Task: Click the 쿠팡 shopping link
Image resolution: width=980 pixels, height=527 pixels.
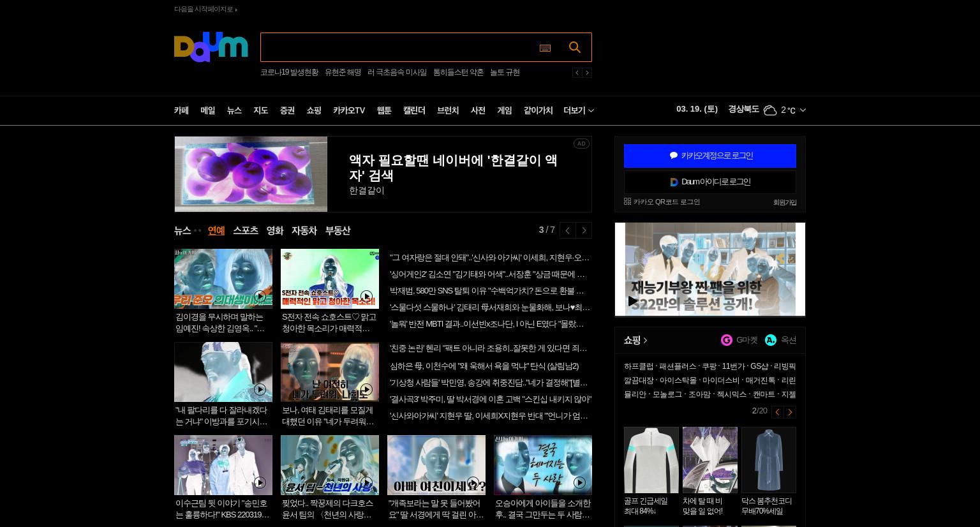Action: point(709,366)
